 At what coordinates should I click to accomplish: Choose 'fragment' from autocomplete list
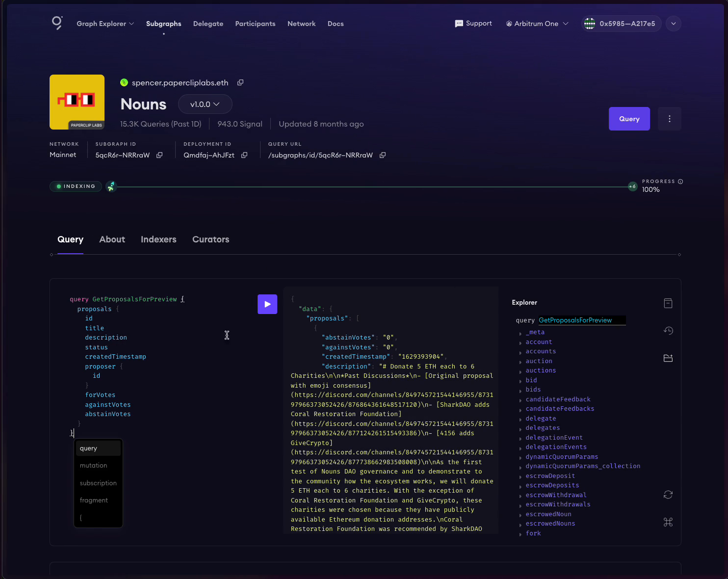coord(98,500)
